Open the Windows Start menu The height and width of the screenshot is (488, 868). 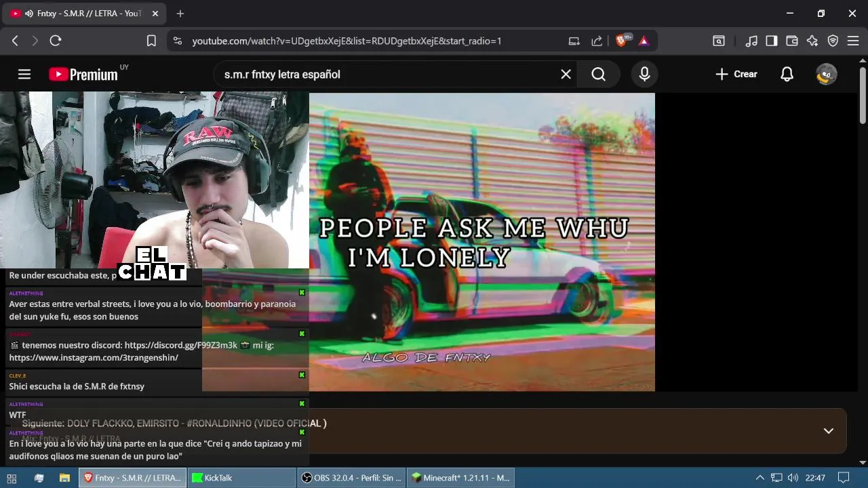coord(12,478)
